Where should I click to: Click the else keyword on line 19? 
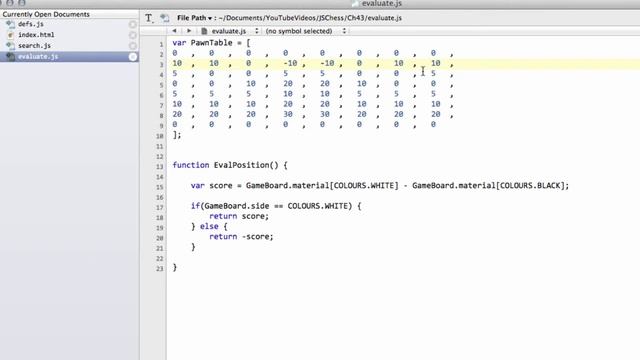(x=209, y=227)
